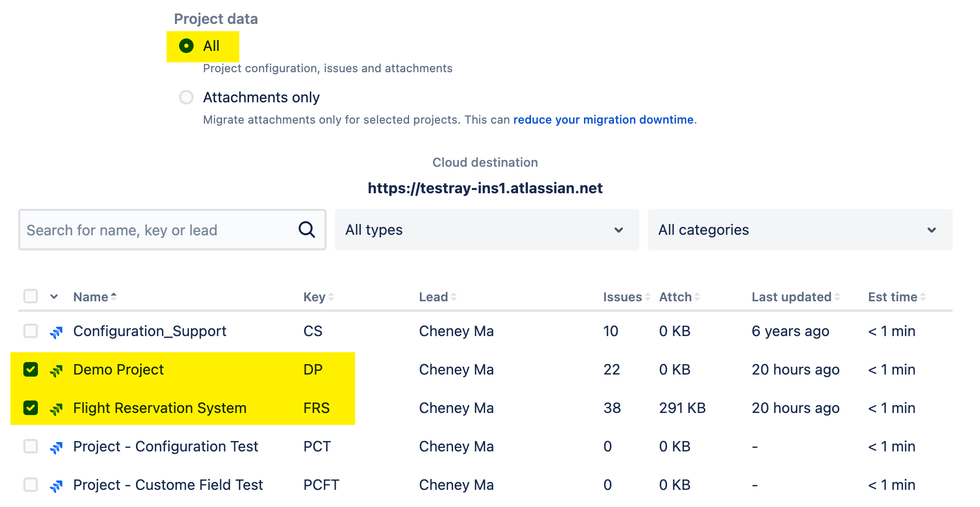Open the reduce your migration downtime link
This screenshot has height=507, width=980.
point(603,119)
